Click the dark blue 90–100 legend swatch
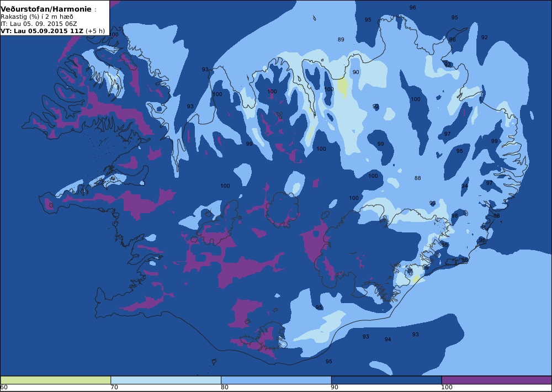 click(x=386, y=380)
